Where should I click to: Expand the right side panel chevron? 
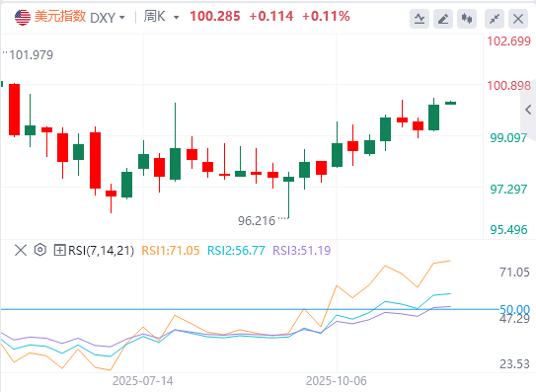point(528,110)
